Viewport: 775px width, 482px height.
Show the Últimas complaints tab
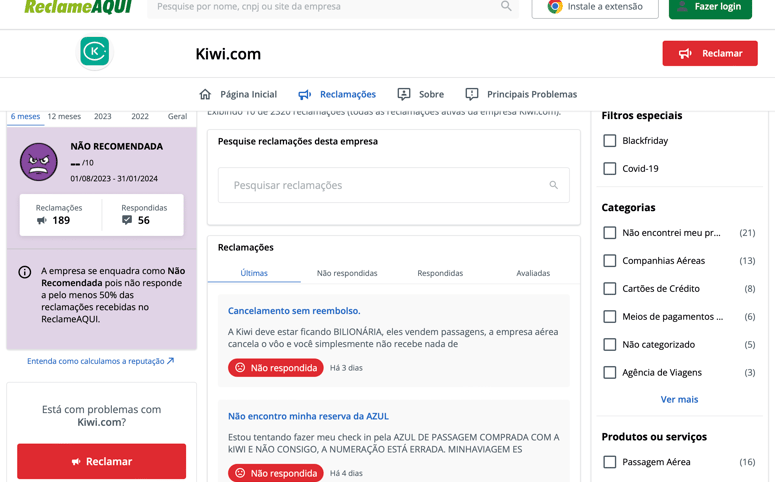point(254,273)
